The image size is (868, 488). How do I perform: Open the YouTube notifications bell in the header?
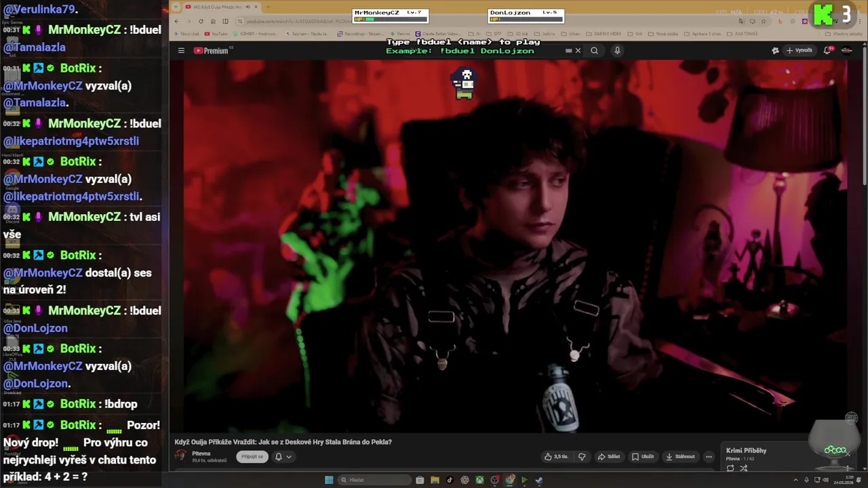[x=827, y=50]
